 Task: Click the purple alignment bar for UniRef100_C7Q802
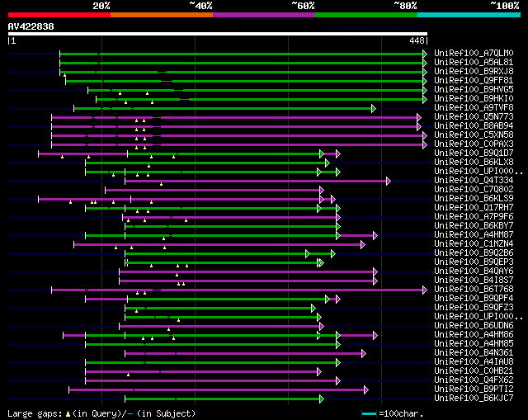pyautogui.click(x=213, y=191)
